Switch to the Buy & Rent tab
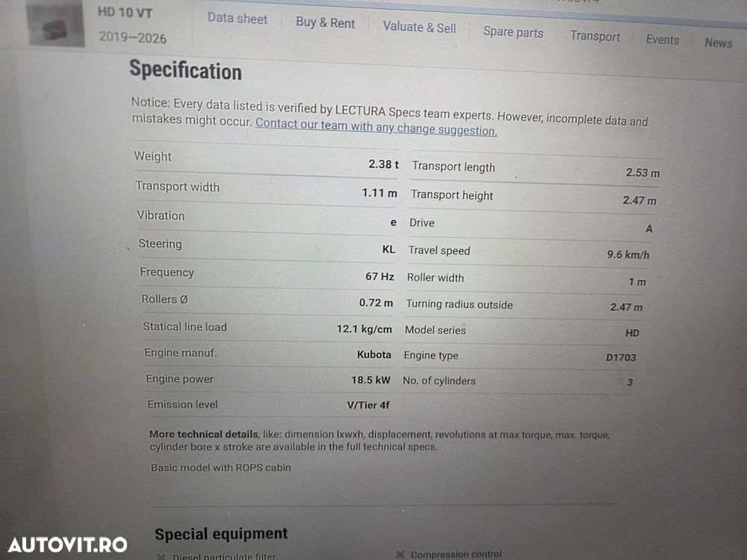The height and width of the screenshot is (560, 747). pos(326,22)
